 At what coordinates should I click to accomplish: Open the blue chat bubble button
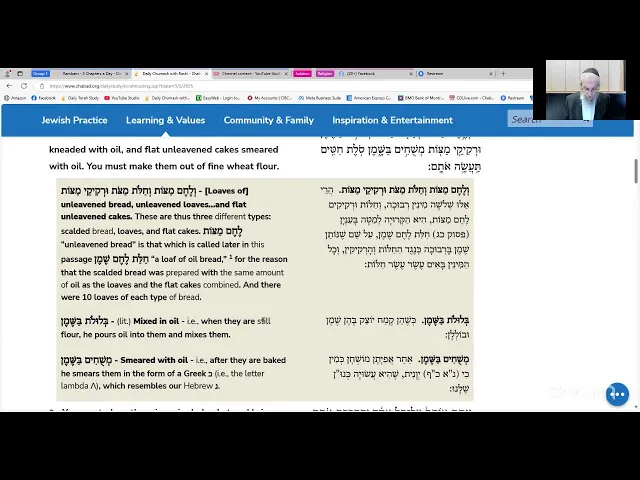(x=617, y=394)
